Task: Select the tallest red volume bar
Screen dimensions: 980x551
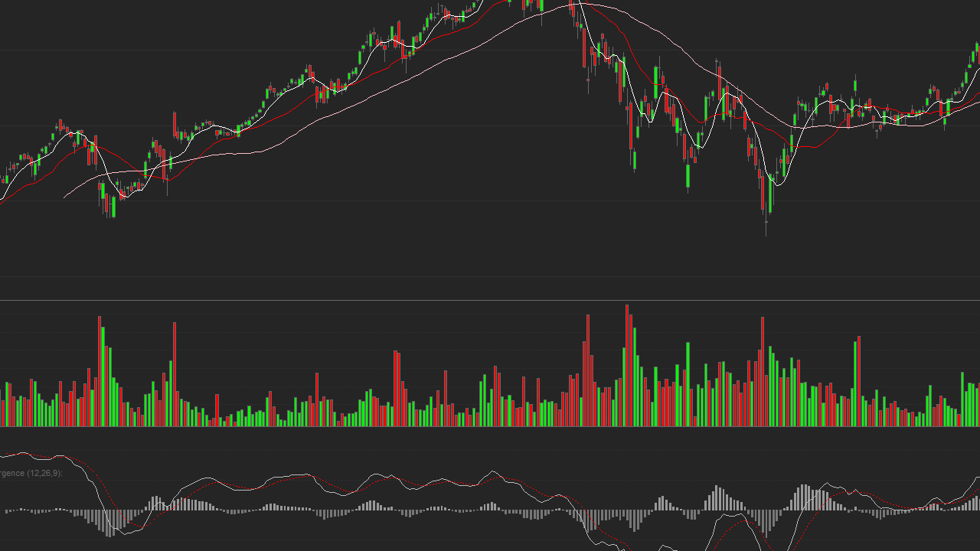Action: (x=627, y=366)
